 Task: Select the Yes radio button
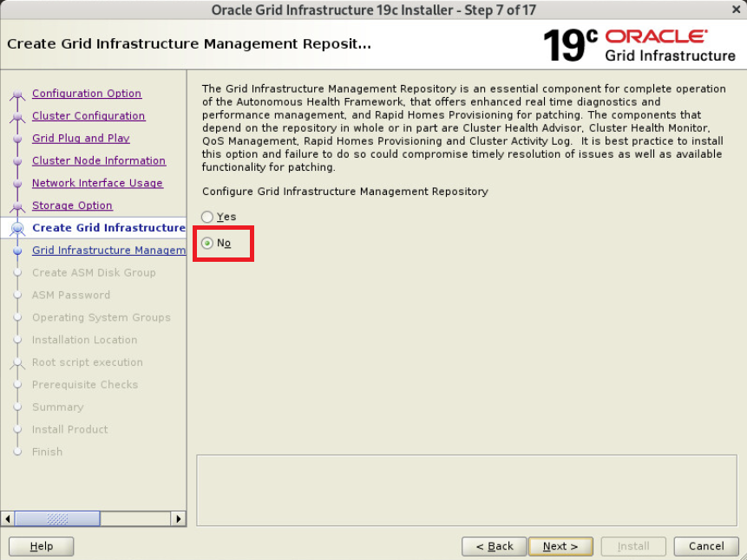coord(206,217)
